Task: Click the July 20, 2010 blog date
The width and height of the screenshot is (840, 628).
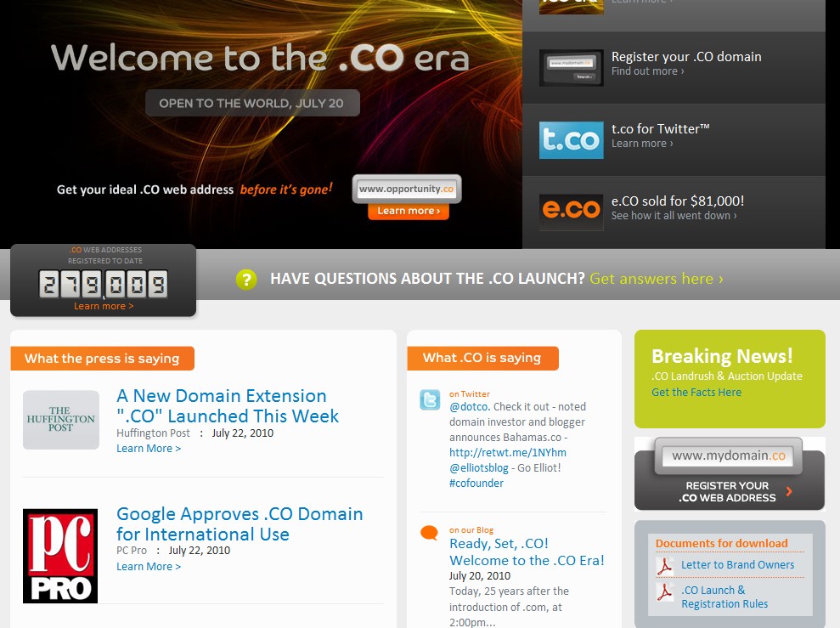Action: 480,576
